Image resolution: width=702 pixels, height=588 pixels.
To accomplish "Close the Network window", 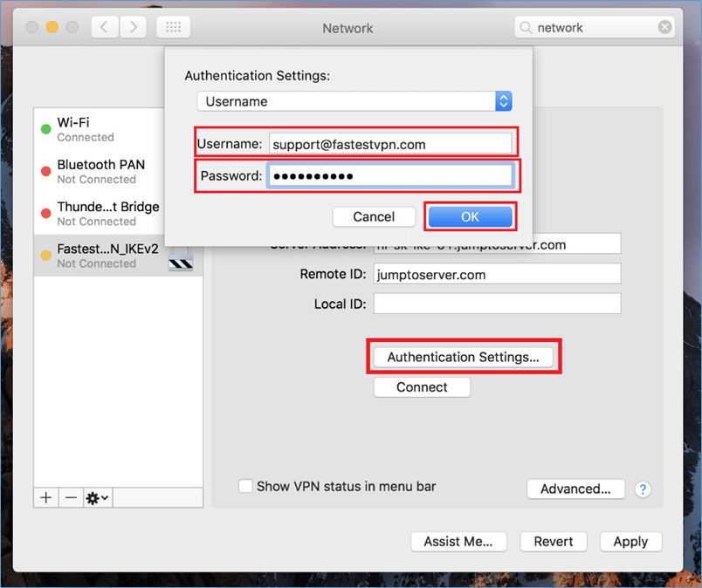I will (31, 27).
